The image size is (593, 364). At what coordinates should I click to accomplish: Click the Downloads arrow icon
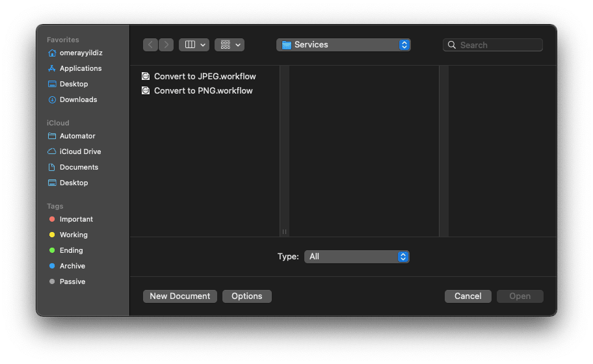[52, 100]
